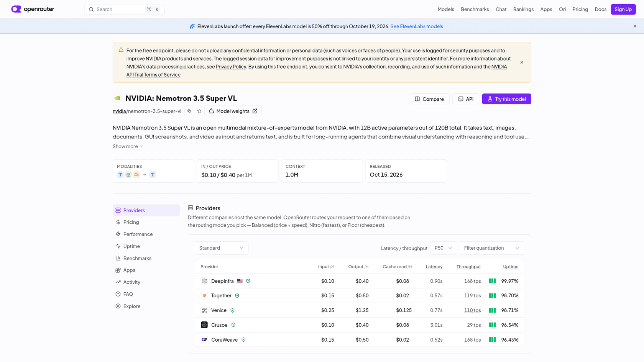The image size is (644, 362).
Task: Click the shield icon beside Together
Action: (x=237, y=296)
